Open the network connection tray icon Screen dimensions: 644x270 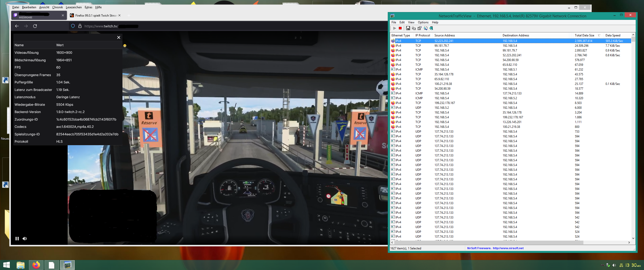coord(608,265)
